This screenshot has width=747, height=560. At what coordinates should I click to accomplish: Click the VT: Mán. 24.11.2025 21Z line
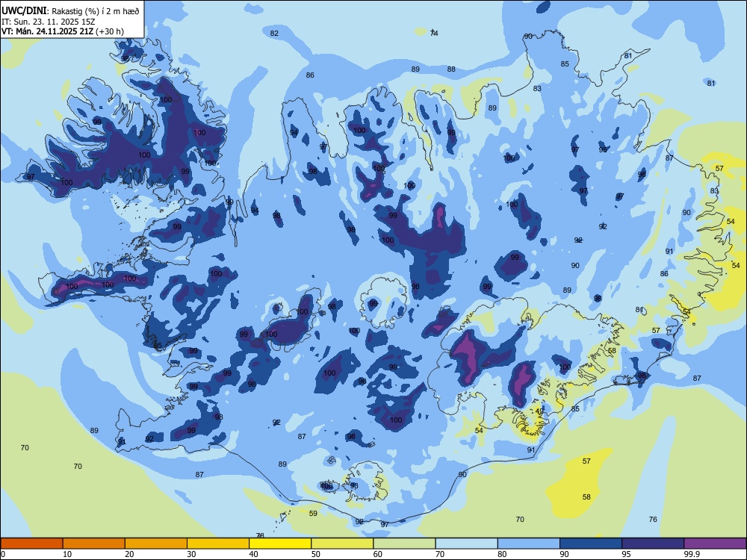tap(63, 31)
